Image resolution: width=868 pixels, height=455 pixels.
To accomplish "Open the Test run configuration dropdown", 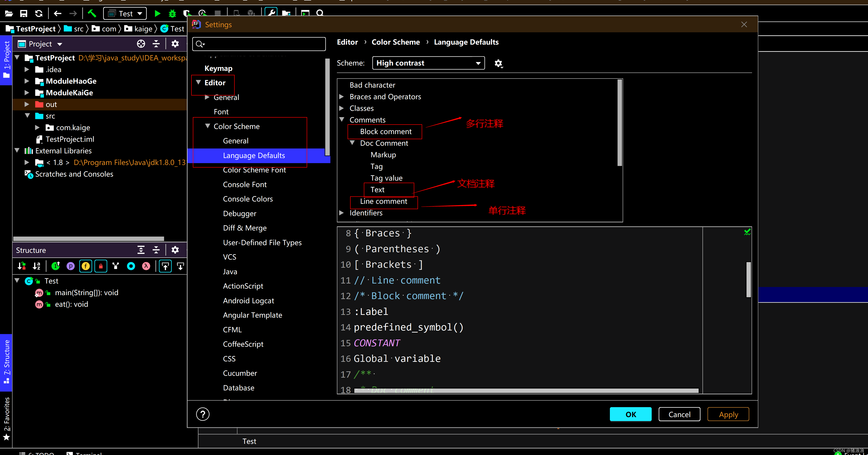I will point(125,13).
